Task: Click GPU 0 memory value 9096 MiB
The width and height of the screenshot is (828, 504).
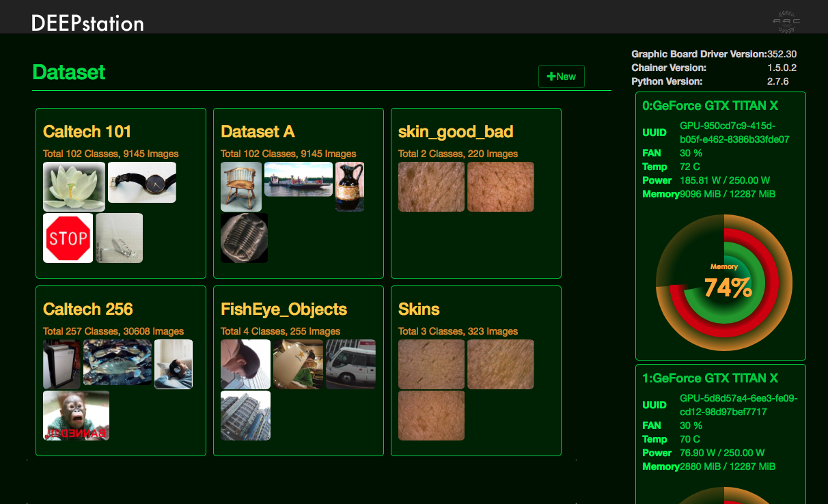Action: (728, 194)
